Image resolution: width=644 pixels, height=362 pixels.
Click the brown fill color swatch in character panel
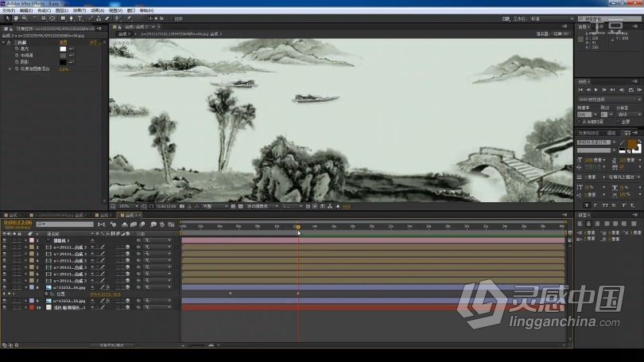[632, 144]
